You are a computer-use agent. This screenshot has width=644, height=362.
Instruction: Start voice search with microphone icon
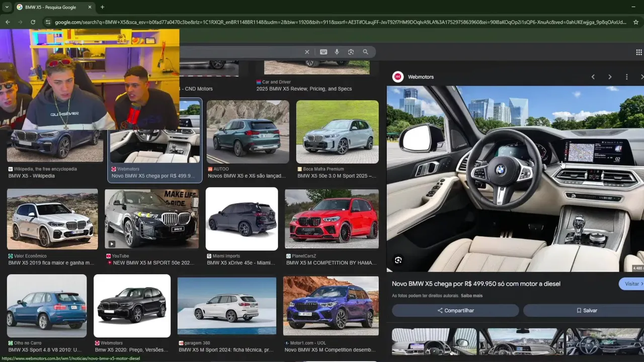point(337,52)
